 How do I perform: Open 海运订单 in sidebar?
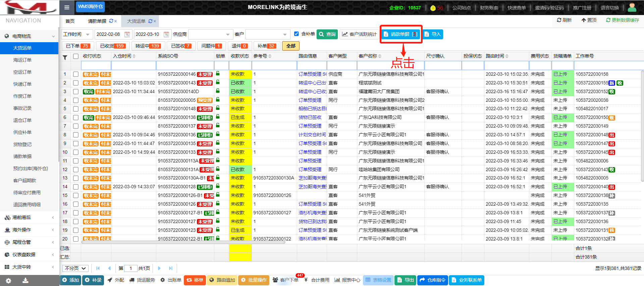click(x=22, y=60)
